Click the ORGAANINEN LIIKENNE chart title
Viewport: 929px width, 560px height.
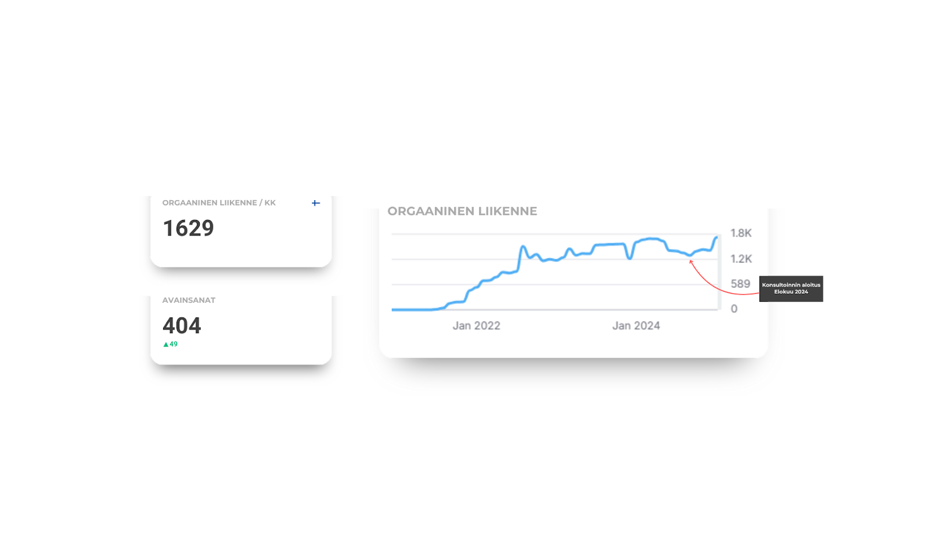462,211
